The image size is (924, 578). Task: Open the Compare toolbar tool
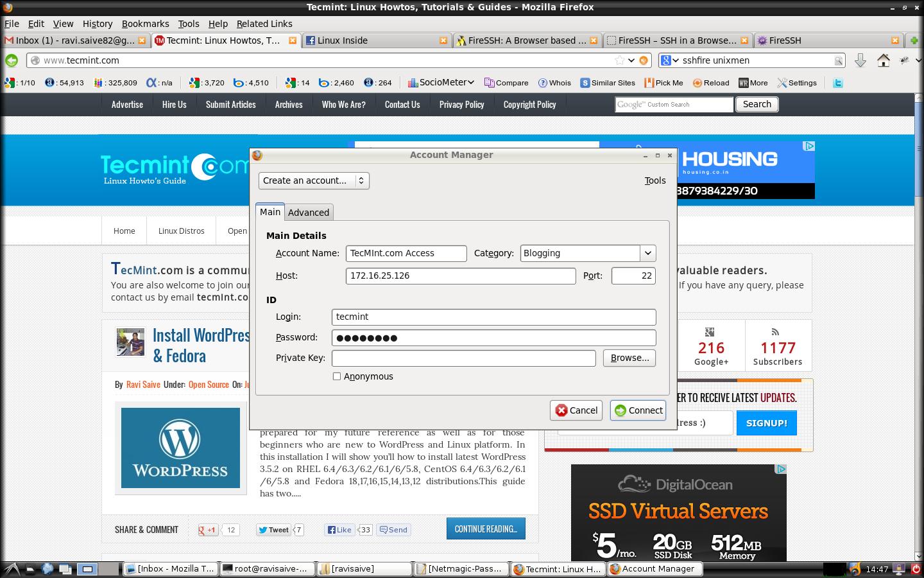[x=506, y=83]
